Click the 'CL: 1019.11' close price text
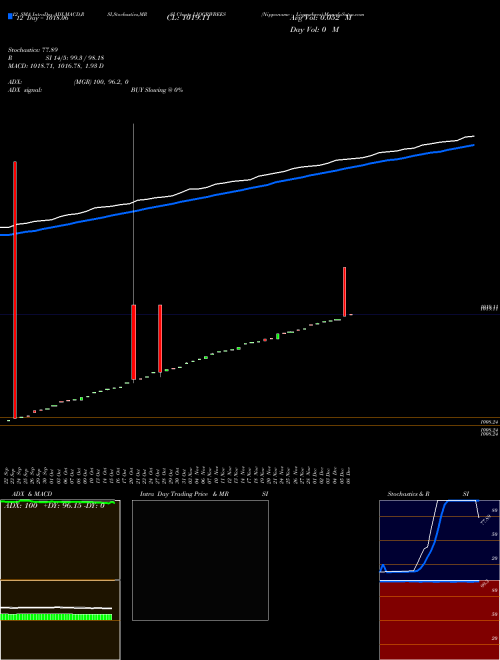 click(x=188, y=19)
